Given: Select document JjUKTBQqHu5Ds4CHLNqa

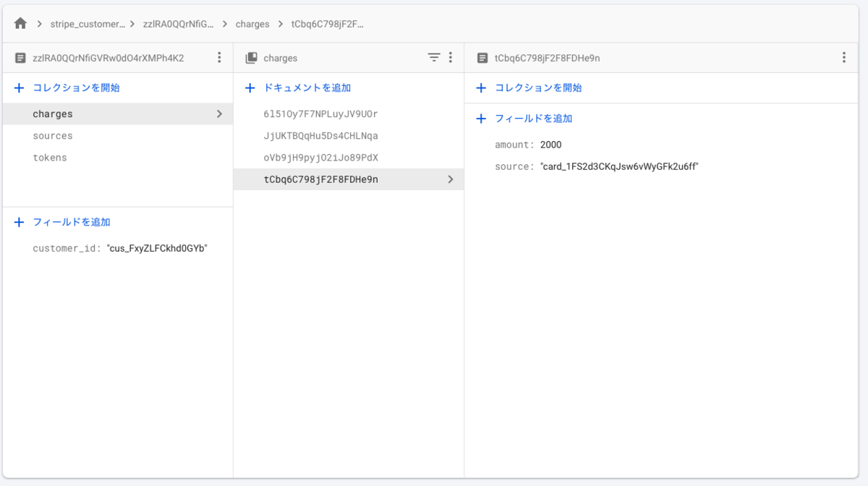Looking at the screenshot, I should tap(321, 135).
